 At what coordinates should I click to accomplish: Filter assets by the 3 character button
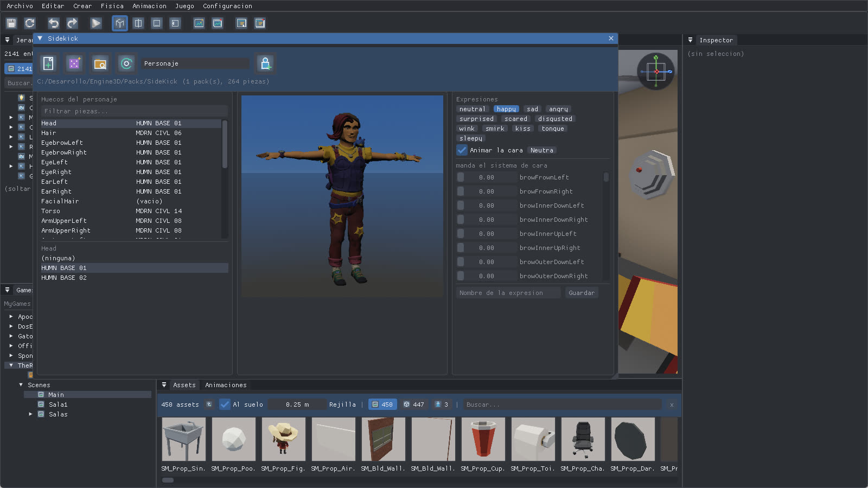(x=442, y=404)
